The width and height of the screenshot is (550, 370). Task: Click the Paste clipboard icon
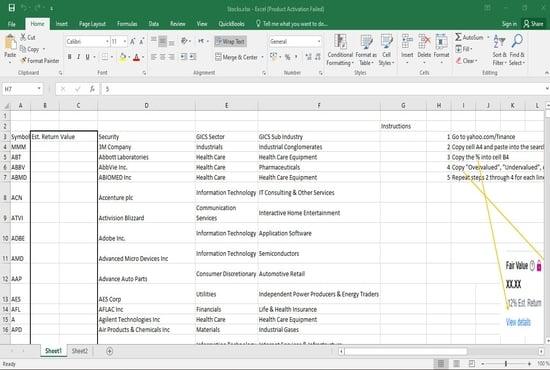coord(10,43)
